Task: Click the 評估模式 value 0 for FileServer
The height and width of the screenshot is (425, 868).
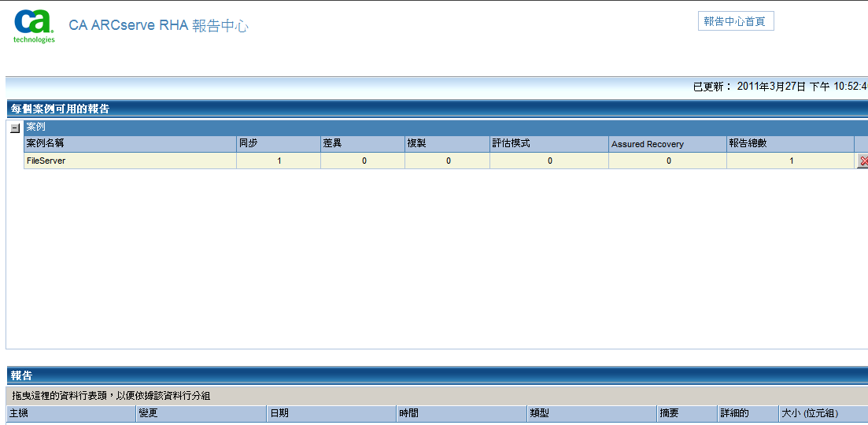Action: tap(549, 161)
